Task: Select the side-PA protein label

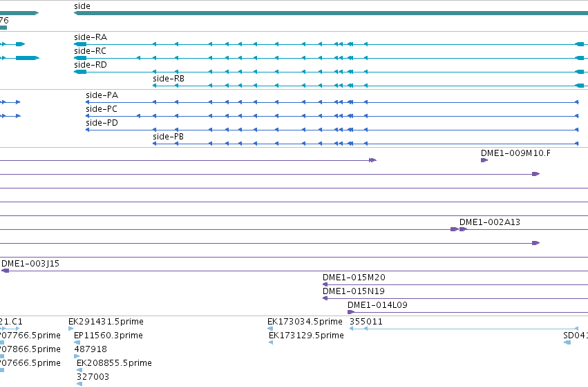Action: [102, 95]
